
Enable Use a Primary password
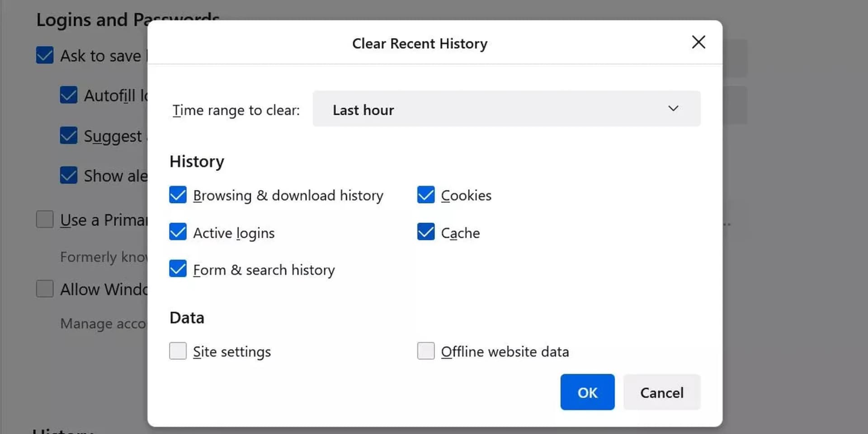[x=44, y=219]
